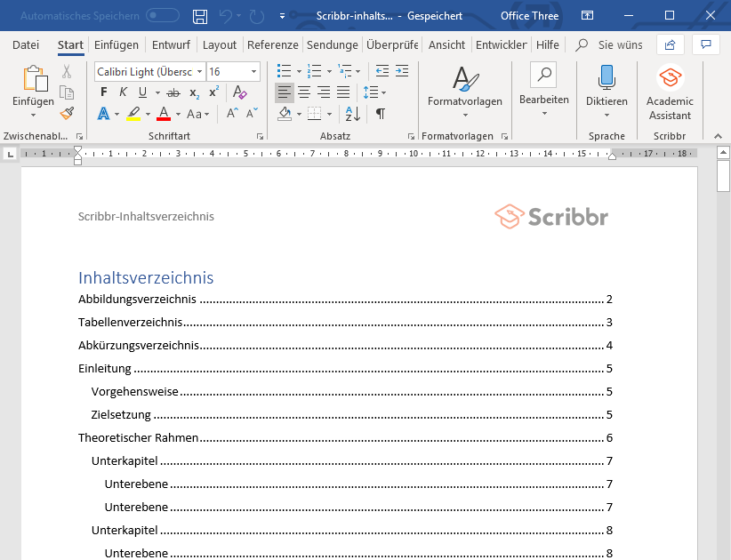Apply justified text alignment

(x=343, y=92)
